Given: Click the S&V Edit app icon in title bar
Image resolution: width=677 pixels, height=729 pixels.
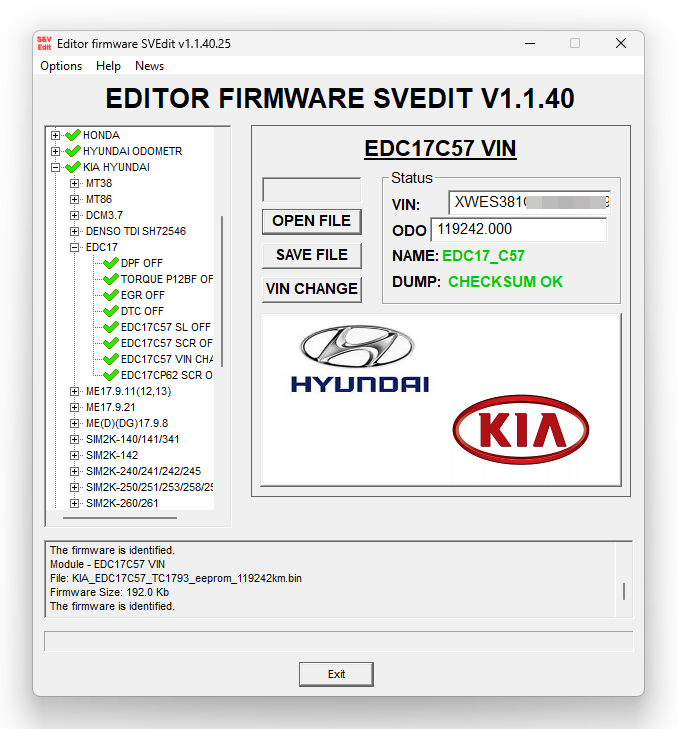Looking at the screenshot, I should point(44,43).
